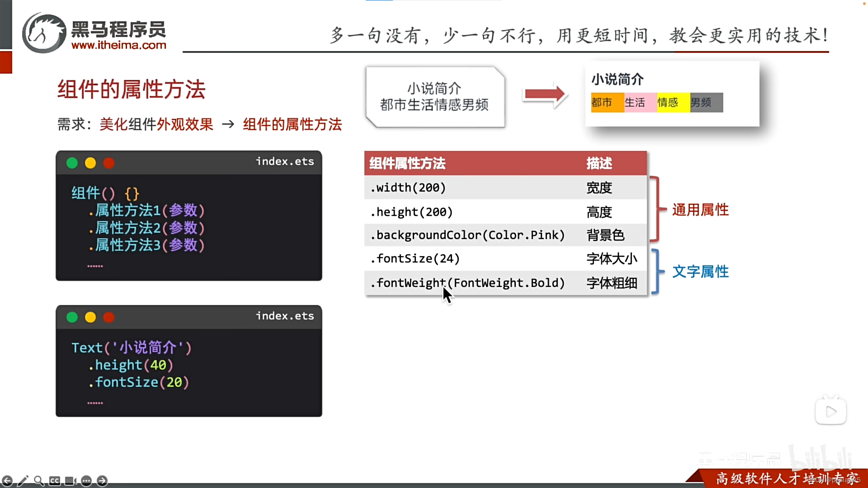
Task: Advance to the next slide arrow
Action: (102, 481)
